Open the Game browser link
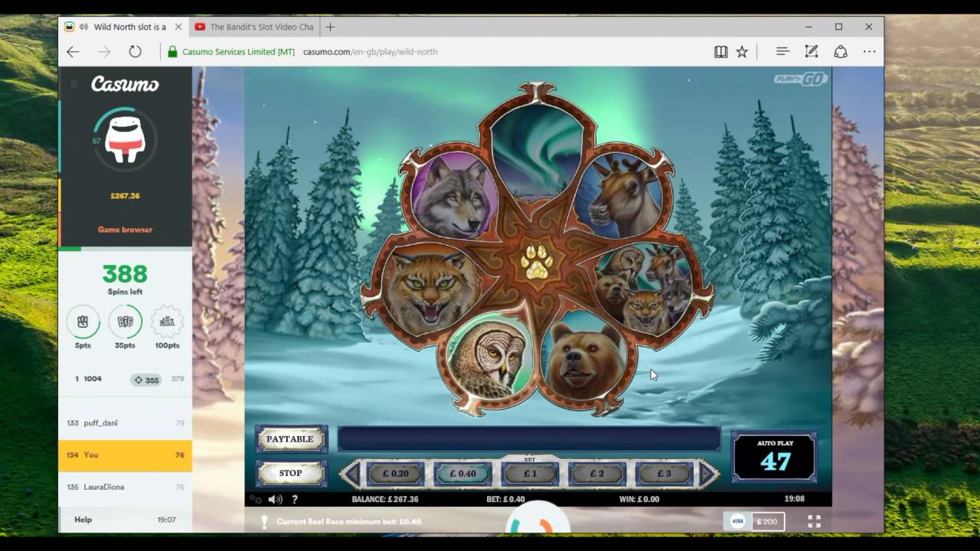Image resolution: width=980 pixels, height=551 pixels. point(125,230)
